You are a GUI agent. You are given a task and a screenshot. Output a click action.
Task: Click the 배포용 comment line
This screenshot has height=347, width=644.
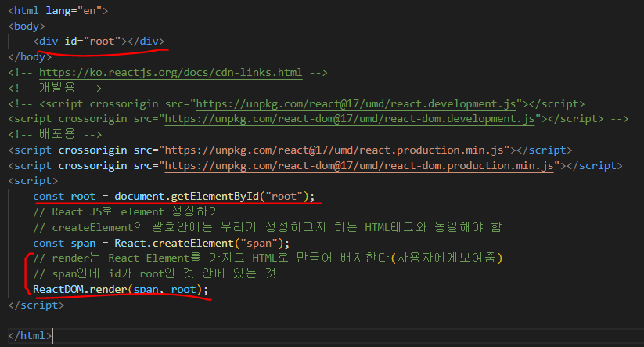tap(55, 135)
